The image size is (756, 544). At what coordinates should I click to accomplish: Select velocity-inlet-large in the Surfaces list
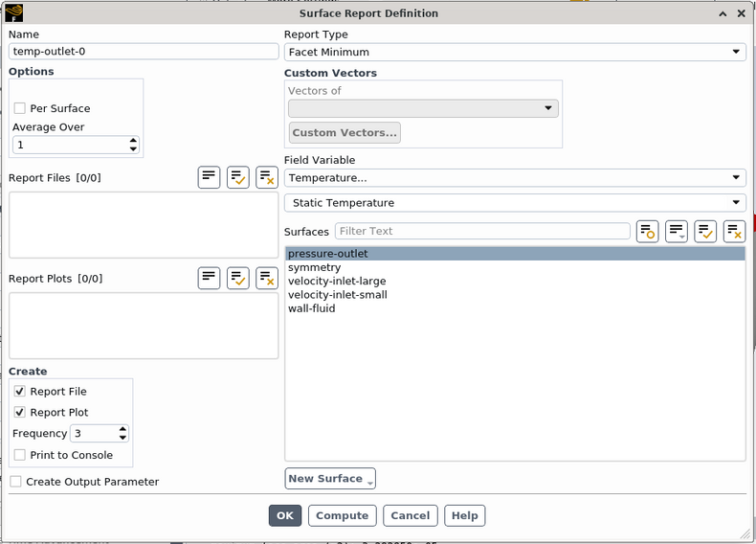coord(337,282)
